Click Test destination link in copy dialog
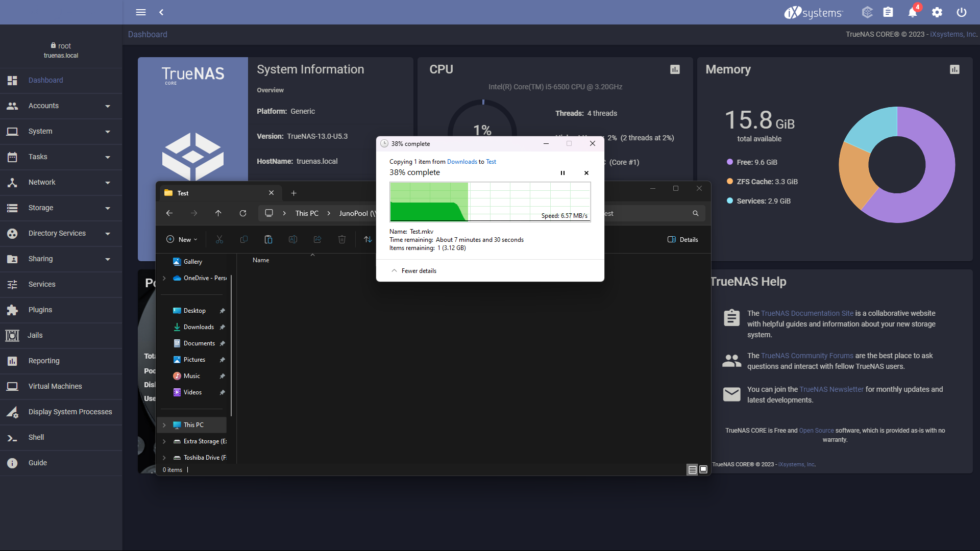The image size is (980, 551). coord(491,162)
